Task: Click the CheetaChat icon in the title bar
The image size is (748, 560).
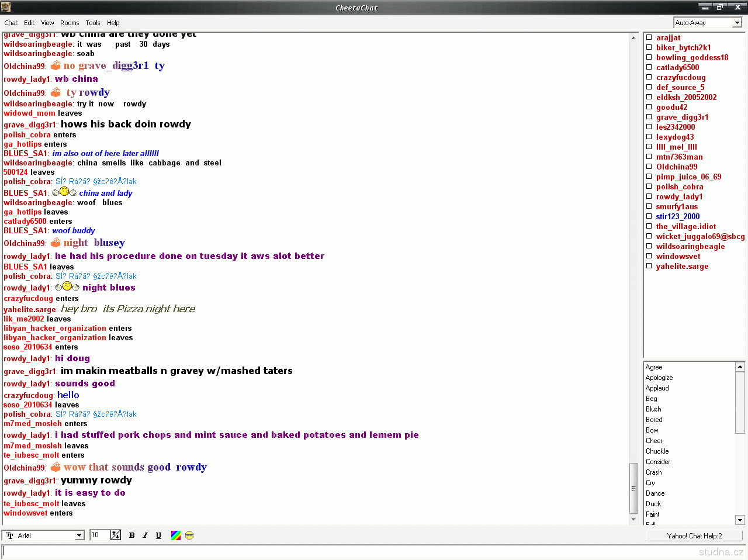Action: [6, 7]
